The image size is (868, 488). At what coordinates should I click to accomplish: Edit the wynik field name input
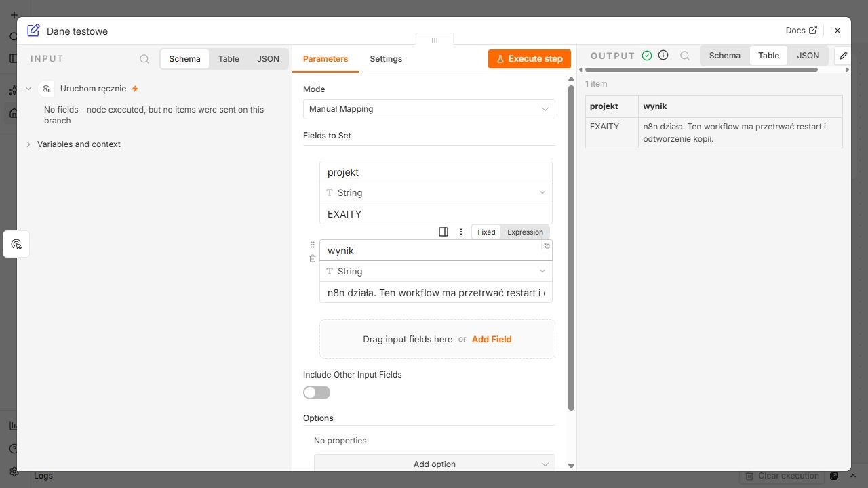click(435, 251)
